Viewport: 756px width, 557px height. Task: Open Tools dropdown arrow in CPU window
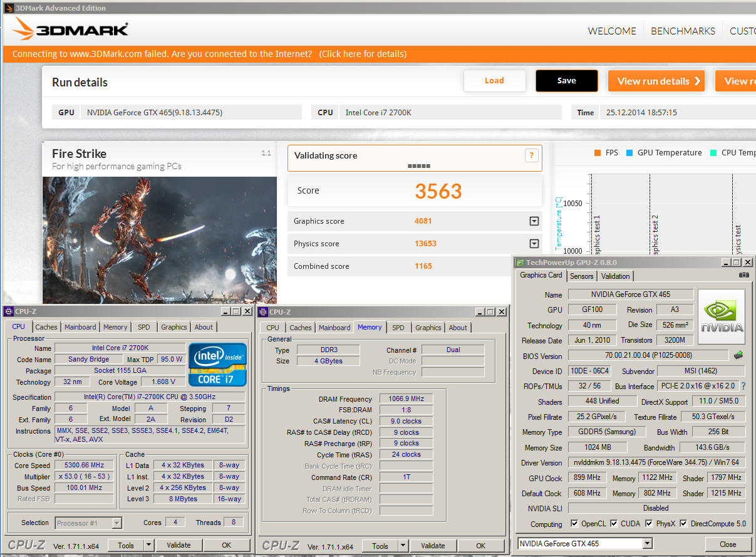tap(148, 545)
